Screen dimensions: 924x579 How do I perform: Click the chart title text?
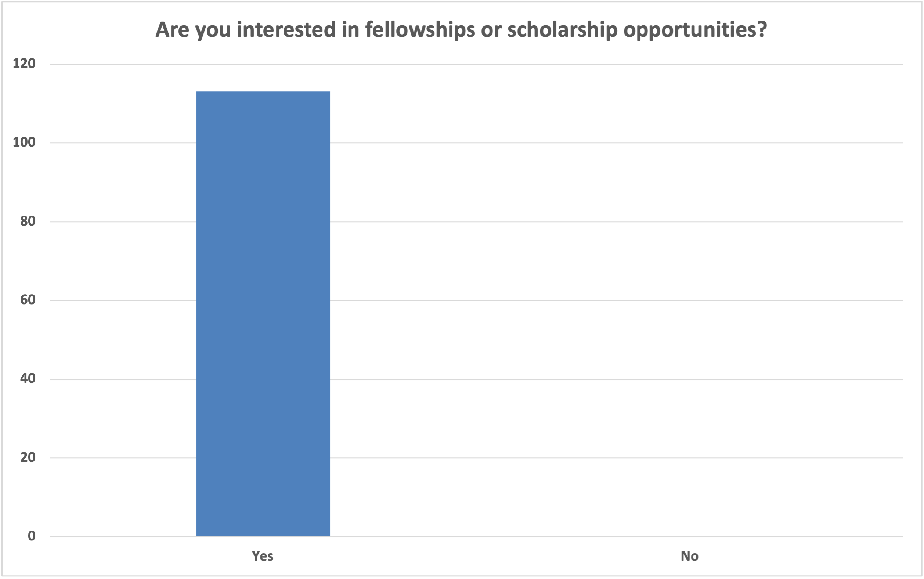[x=461, y=30]
